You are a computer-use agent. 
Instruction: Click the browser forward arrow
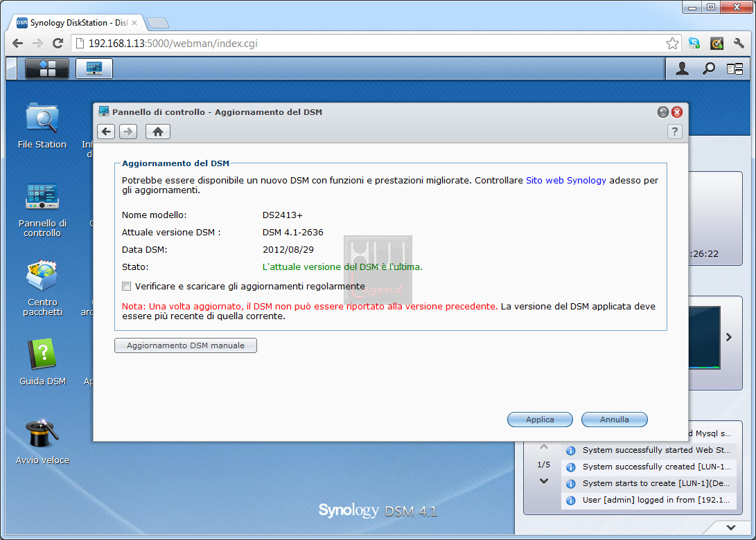click(x=37, y=44)
